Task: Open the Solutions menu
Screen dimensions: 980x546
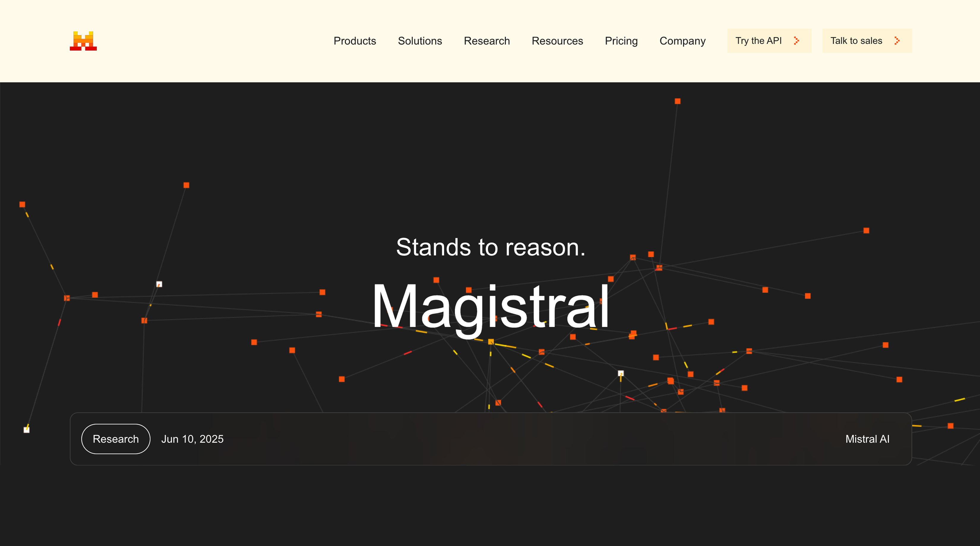Action: click(x=420, y=41)
